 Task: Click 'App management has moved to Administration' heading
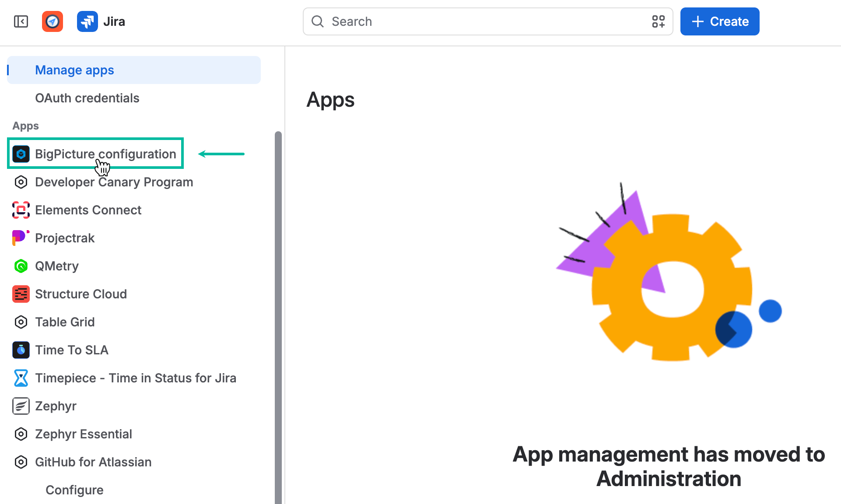(669, 466)
